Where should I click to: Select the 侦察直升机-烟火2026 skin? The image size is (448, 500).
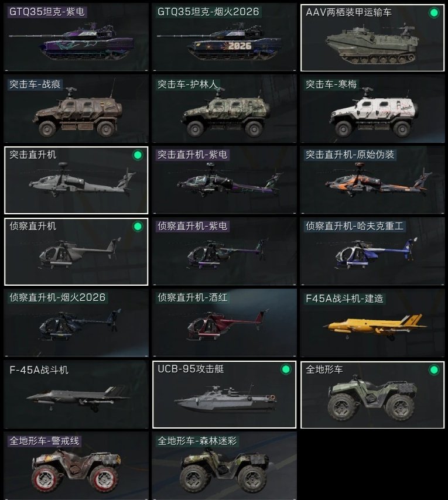point(76,323)
